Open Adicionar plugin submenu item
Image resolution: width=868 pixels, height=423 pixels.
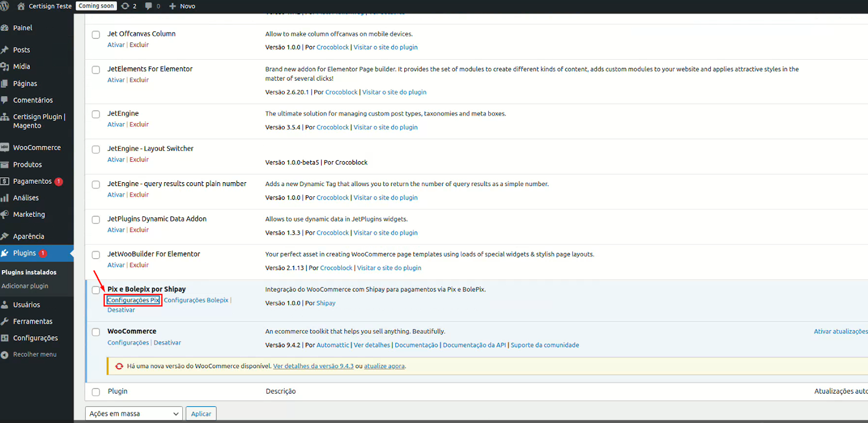point(25,286)
